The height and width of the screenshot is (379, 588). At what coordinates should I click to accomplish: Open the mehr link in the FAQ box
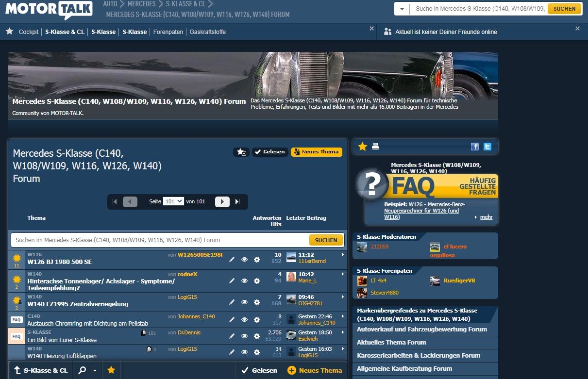coord(486,217)
